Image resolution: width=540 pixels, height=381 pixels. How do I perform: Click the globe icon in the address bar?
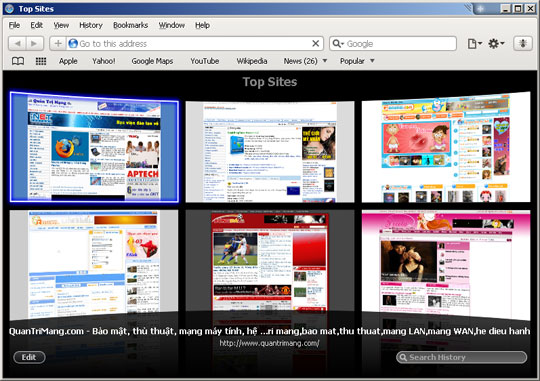pos(73,44)
